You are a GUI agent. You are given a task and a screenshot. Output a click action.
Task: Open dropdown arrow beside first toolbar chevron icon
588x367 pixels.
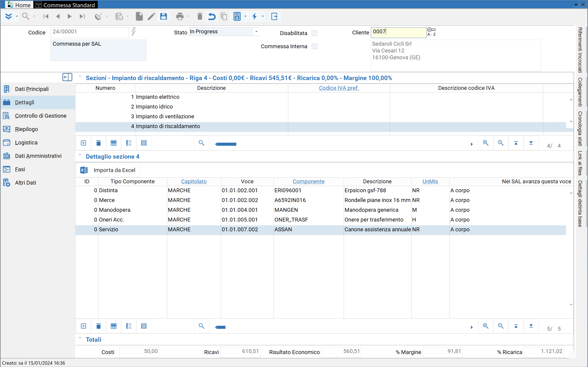pyautogui.click(x=17, y=17)
